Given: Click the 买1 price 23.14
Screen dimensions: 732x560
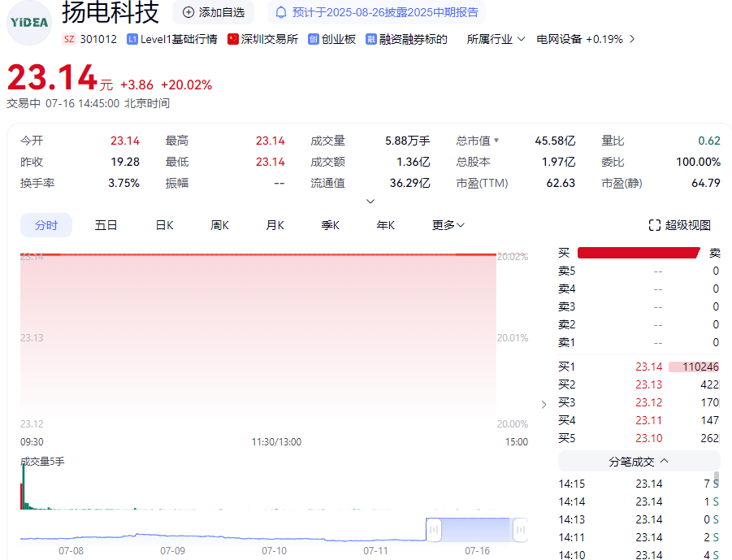Looking at the screenshot, I should [649, 367].
